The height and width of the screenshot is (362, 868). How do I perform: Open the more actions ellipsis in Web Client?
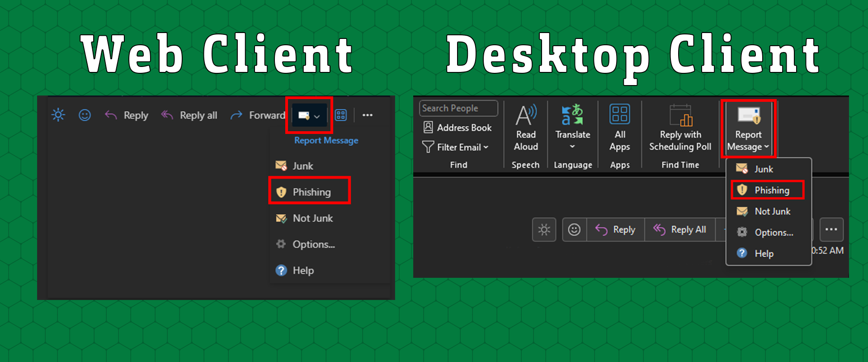368,115
